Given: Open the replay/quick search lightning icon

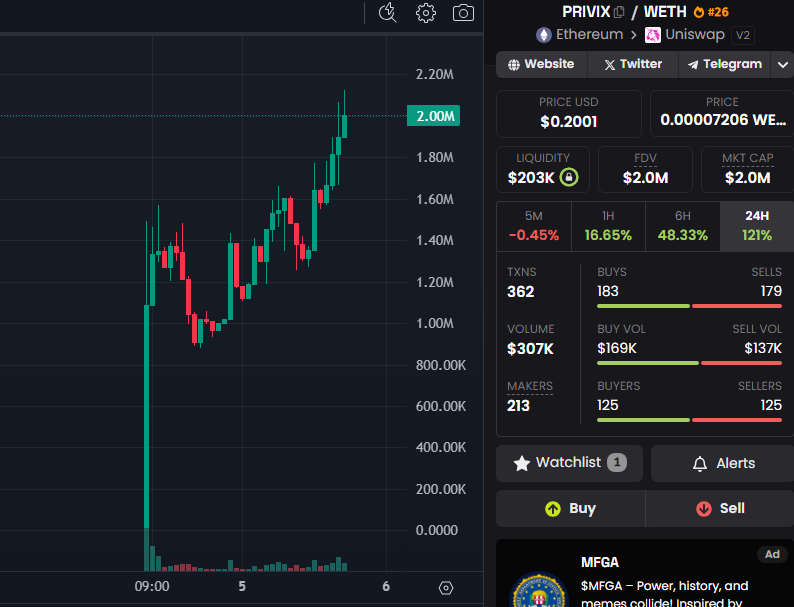Looking at the screenshot, I should (x=388, y=13).
